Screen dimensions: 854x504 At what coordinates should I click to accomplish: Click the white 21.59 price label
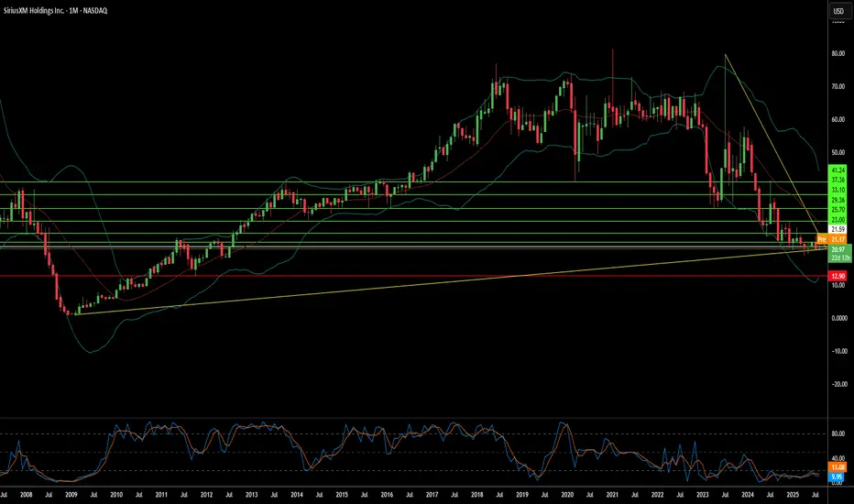[x=837, y=227]
